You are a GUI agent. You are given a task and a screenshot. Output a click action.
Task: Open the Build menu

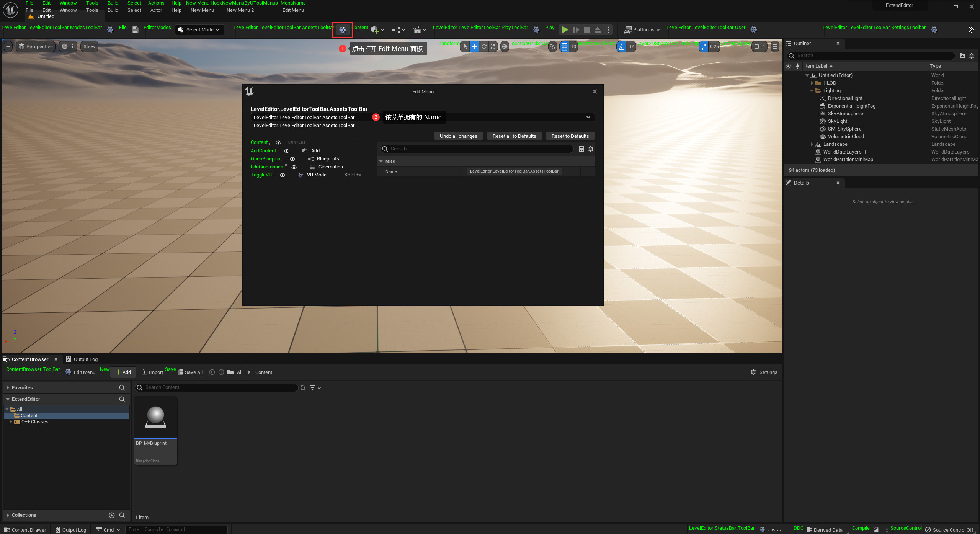[113, 10]
